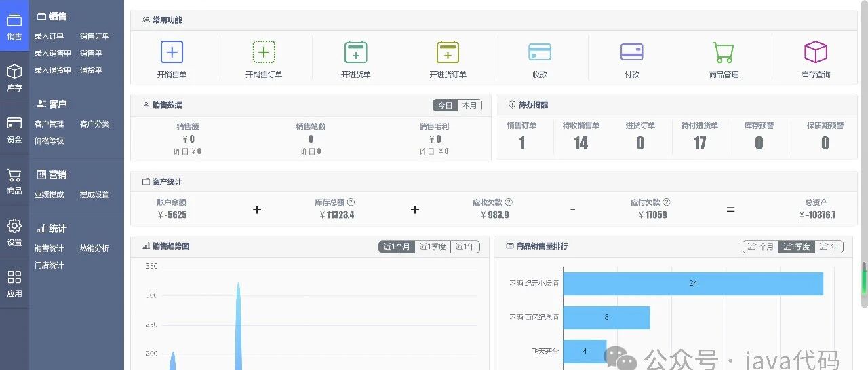
Task: Open the 热销分析 statistics link
Action: coord(94,248)
